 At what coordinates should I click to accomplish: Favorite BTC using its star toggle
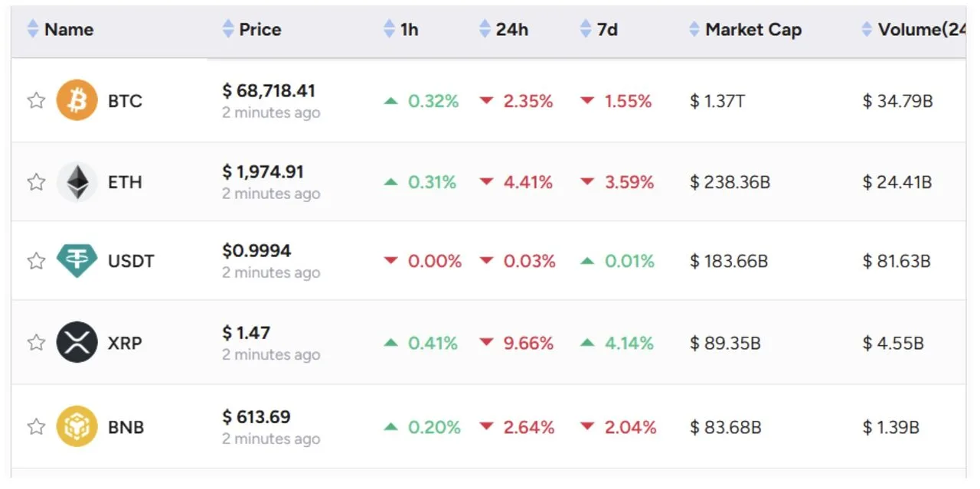(35, 100)
